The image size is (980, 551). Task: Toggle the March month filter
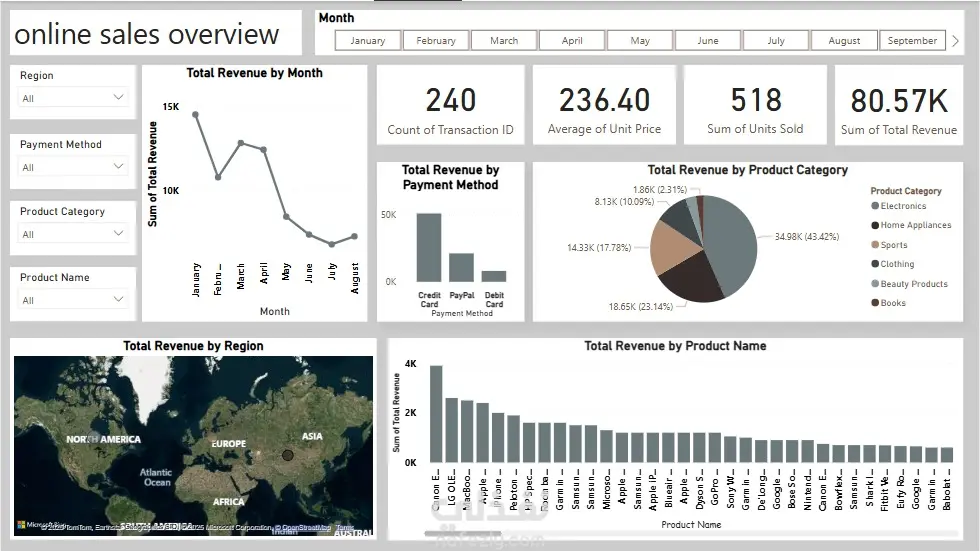(504, 41)
